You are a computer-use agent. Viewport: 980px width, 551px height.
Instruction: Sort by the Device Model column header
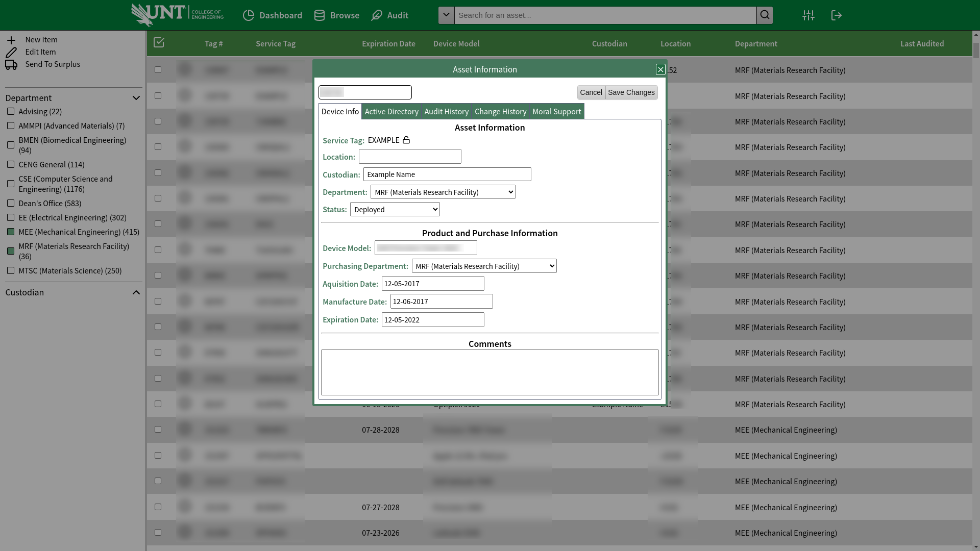(456, 44)
